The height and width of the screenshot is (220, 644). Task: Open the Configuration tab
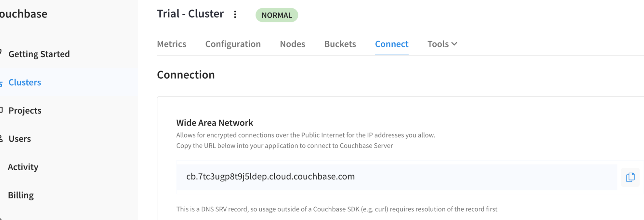click(x=233, y=44)
